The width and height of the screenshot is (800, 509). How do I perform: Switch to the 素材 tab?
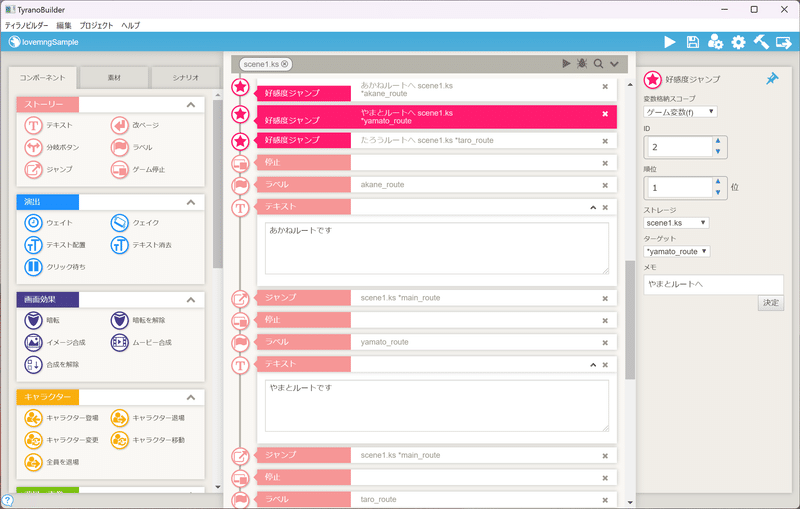114,78
